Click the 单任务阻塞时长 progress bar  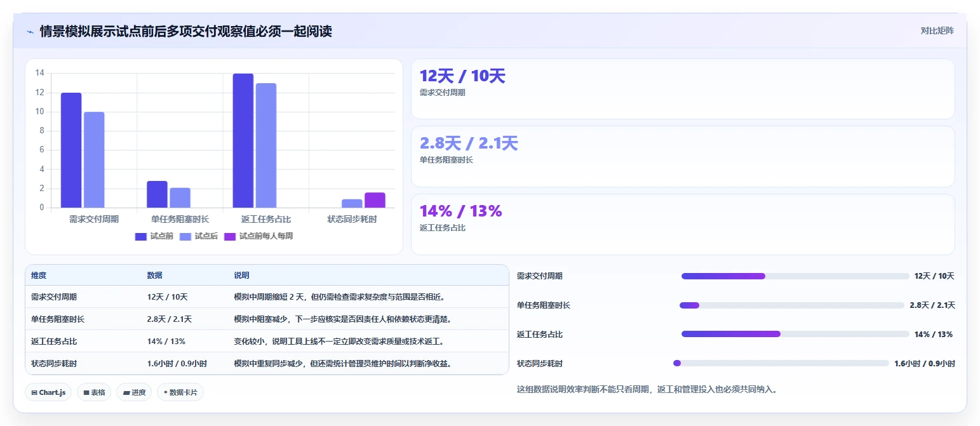[791, 305]
